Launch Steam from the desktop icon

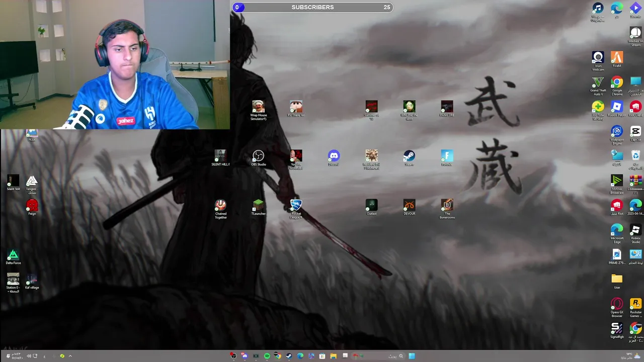click(x=409, y=158)
